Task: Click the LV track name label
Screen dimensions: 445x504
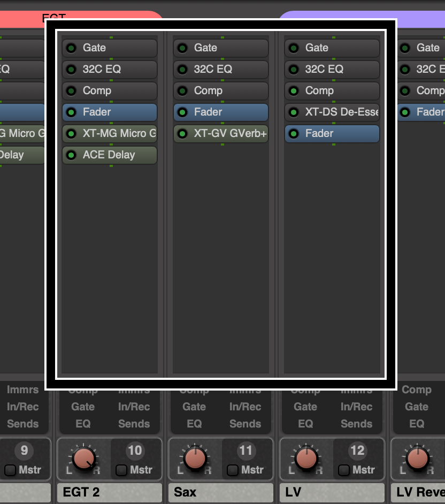Action: (x=332, y=492)
